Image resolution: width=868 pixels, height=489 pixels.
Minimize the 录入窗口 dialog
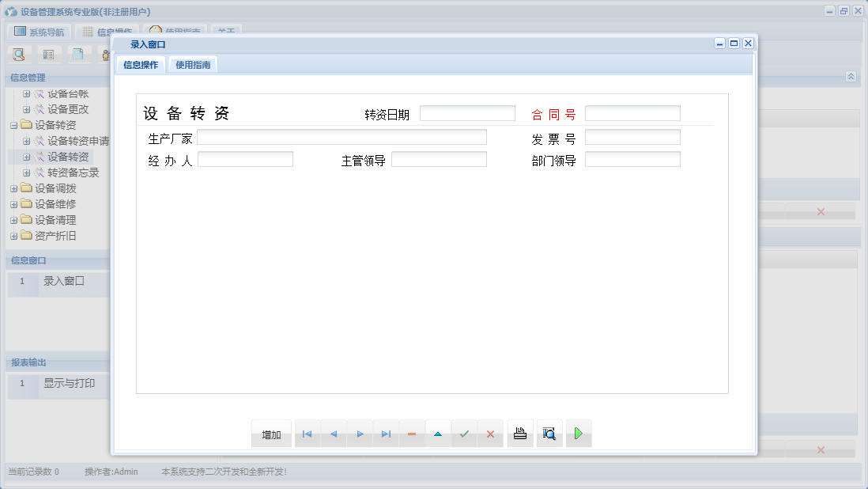[719, 44]
